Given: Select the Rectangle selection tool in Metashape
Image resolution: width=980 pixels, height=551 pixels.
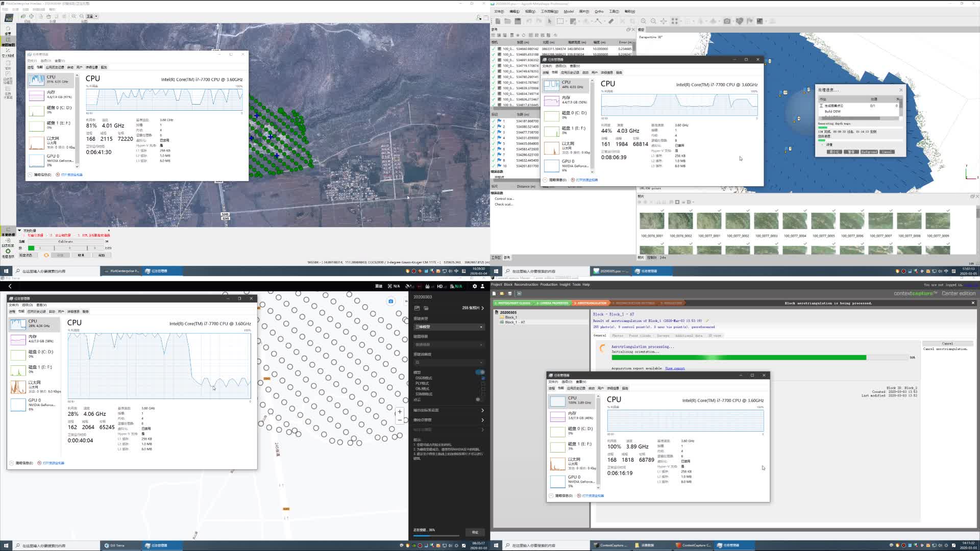Looking at the screenshot, I should [x=560, y=21].
